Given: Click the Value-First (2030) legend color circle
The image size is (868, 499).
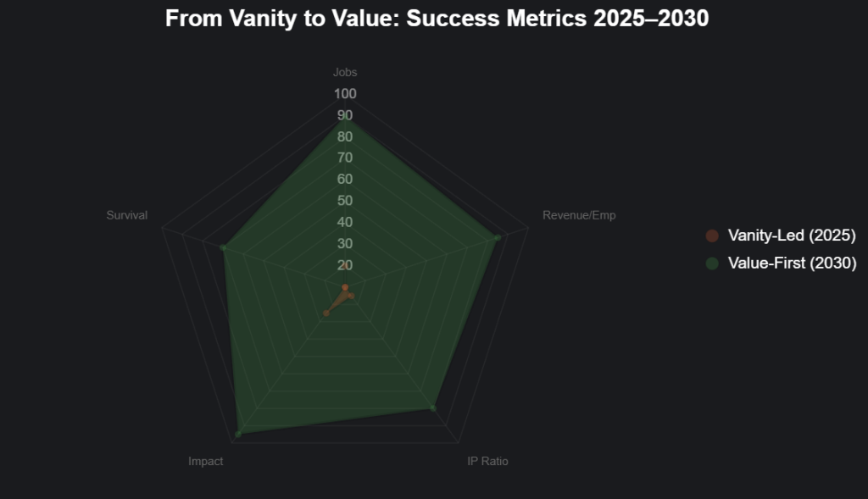Looking at the screenshot, I should 712,263.
